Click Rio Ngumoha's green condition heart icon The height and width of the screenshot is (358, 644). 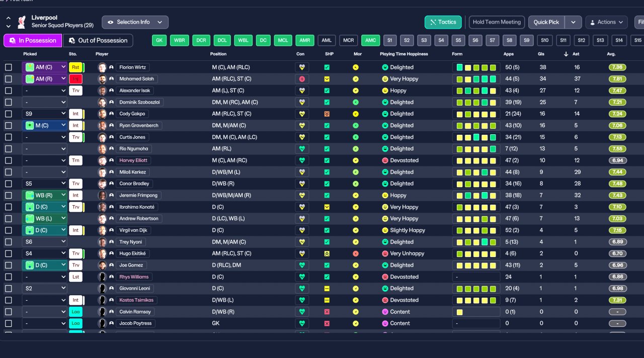point(302,149)
